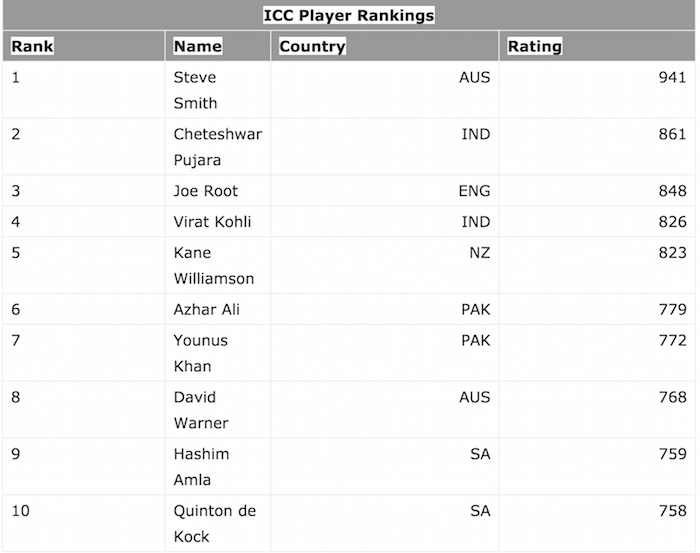Click the NZ country cell
700x553 pixels.
[480, 253]
